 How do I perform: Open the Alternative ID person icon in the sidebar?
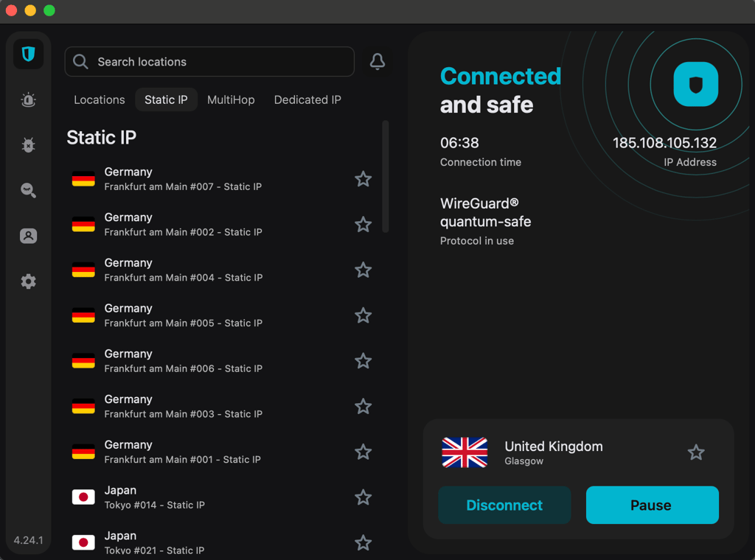click(29, 236)
